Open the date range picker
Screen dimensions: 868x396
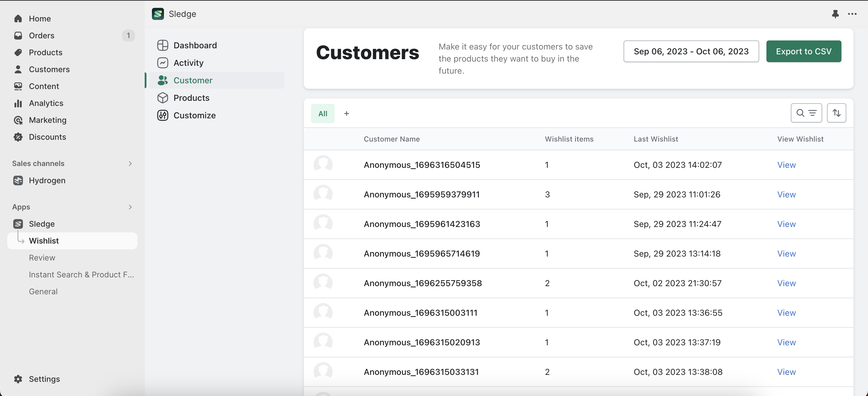[x=691, y=51]
